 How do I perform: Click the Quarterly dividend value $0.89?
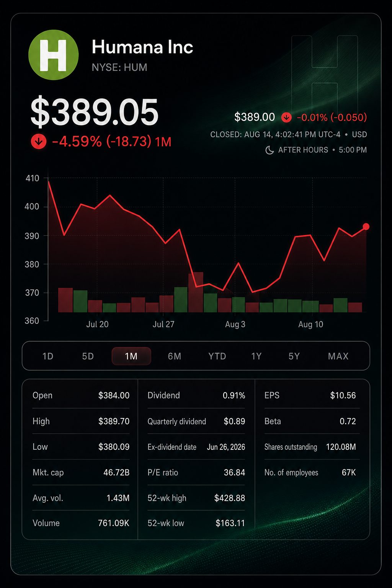(234, 421)
